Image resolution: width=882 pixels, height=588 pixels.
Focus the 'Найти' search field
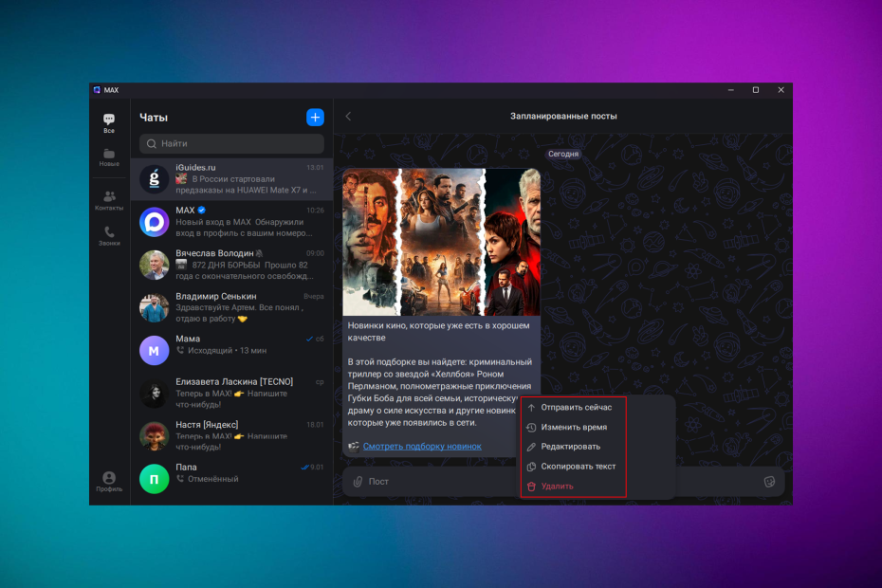tap(231, 143)
